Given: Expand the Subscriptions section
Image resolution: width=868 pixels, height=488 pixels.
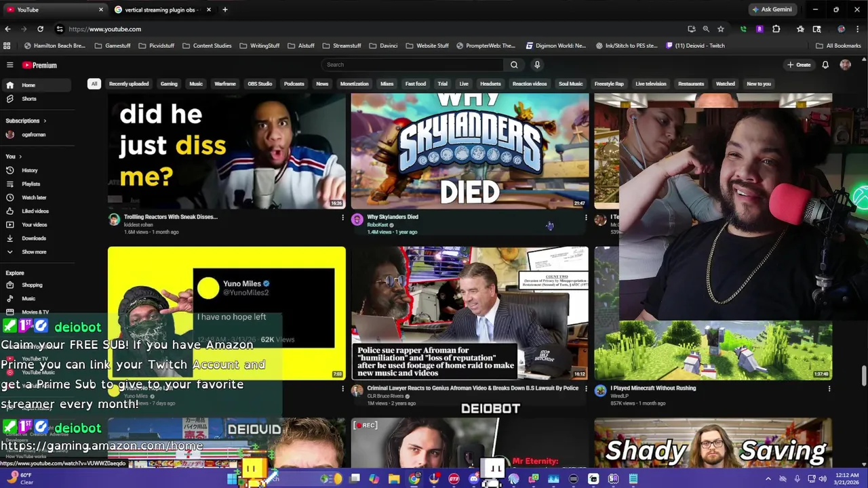Looking at the screenshot, I should click(26, 121).
